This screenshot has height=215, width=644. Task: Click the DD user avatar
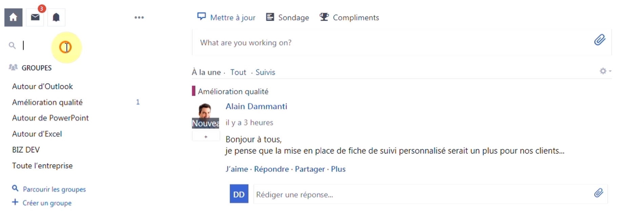pos(239,194)
